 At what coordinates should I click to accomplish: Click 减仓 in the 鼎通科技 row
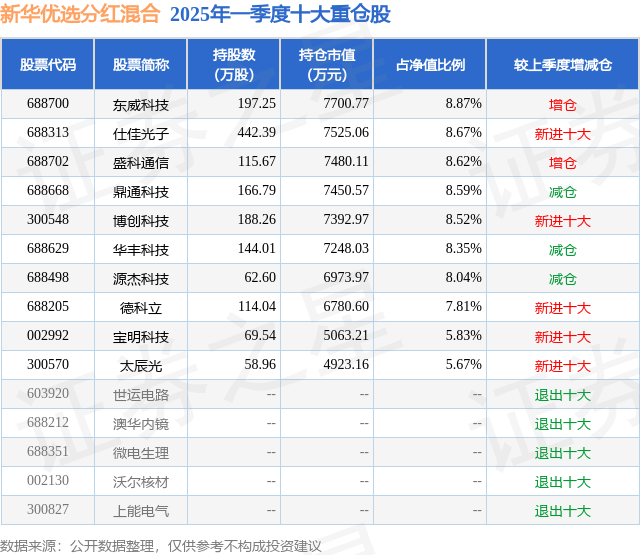pyautogui.click(x=563, y=192)
